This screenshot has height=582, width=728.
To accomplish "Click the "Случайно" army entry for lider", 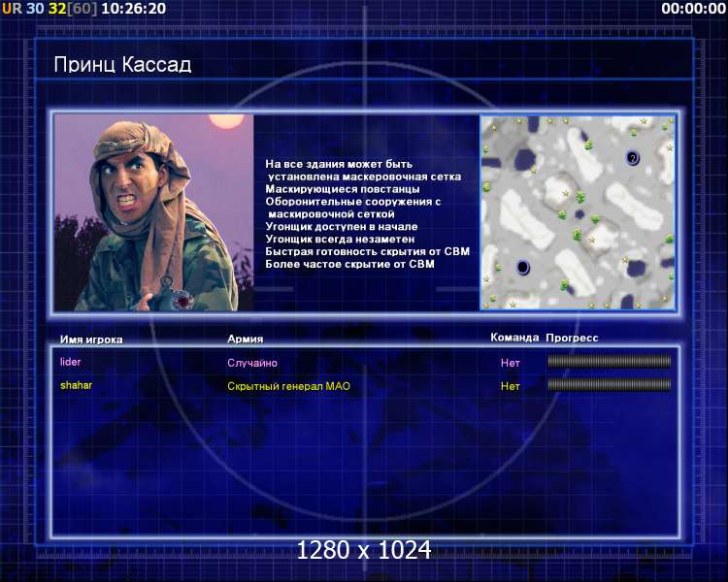I will [251, 363].
